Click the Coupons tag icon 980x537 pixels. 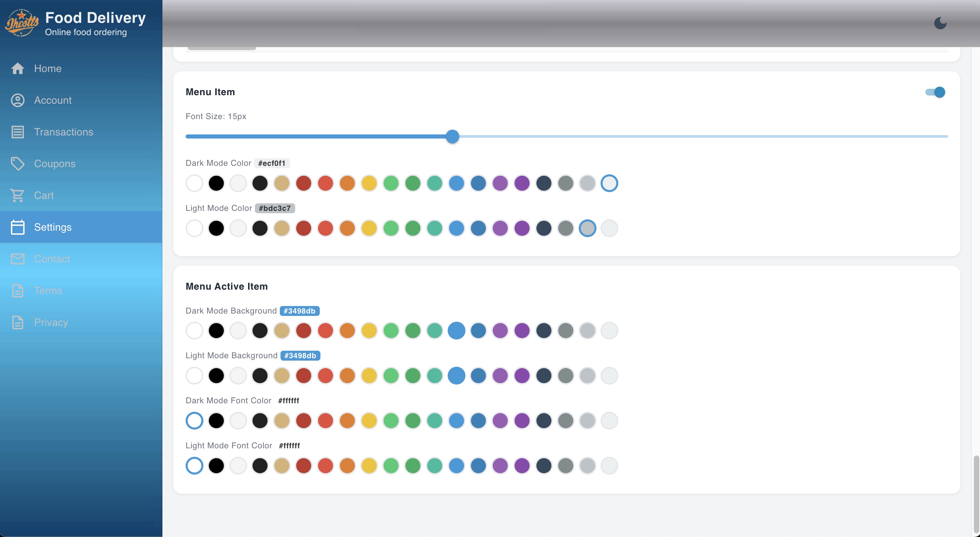point(17,163)
